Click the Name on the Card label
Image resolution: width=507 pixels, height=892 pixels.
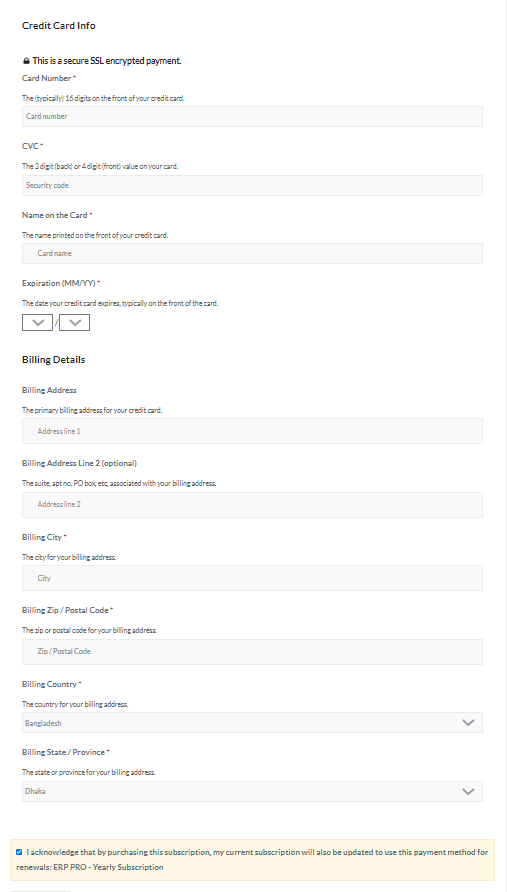55,215
